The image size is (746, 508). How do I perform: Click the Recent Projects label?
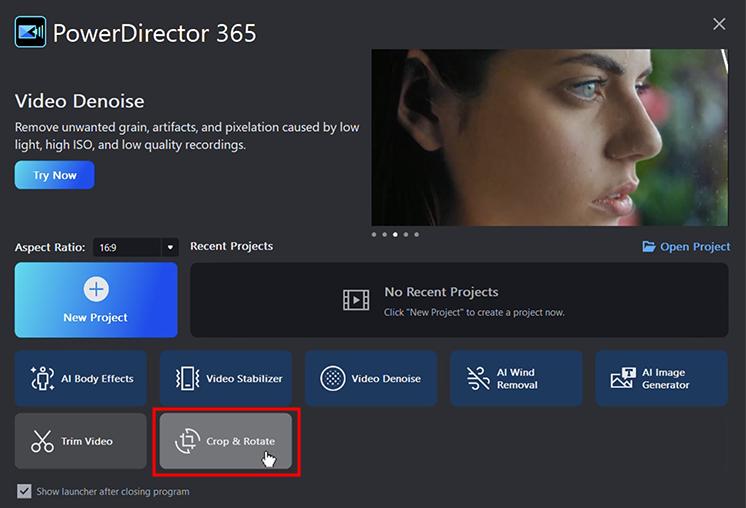(x=232, y=246)
